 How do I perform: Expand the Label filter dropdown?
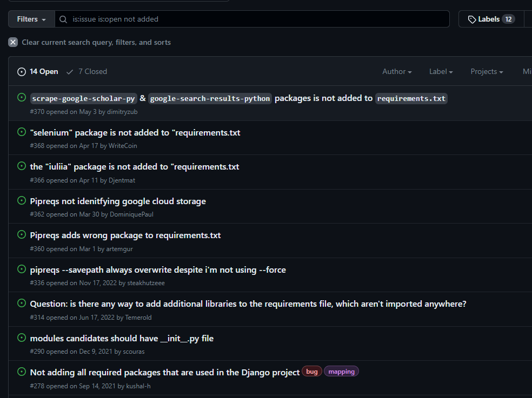tap(441, 71)
